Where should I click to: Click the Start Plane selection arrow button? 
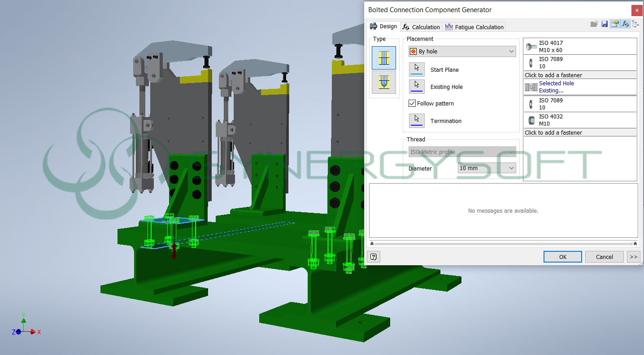coord(417,70)
